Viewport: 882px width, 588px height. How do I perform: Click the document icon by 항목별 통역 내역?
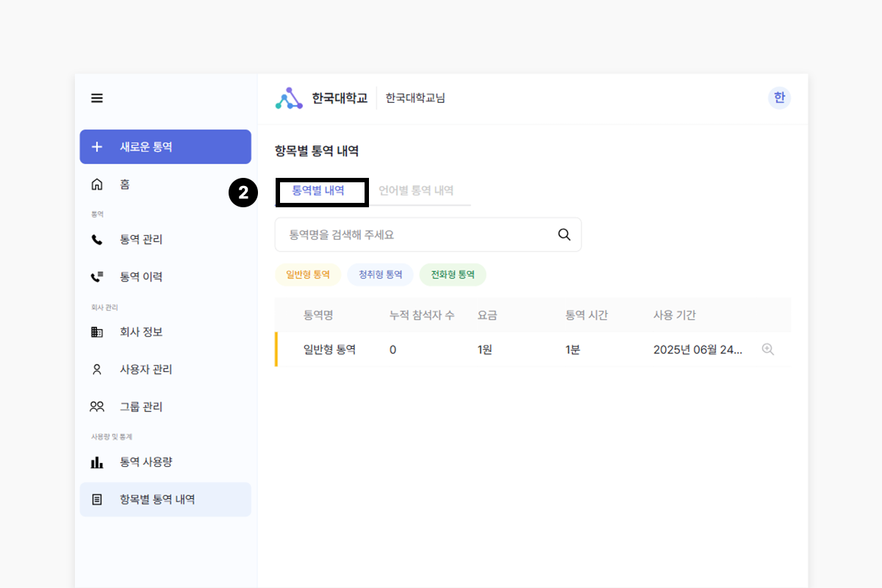click(x=97, y=500)
